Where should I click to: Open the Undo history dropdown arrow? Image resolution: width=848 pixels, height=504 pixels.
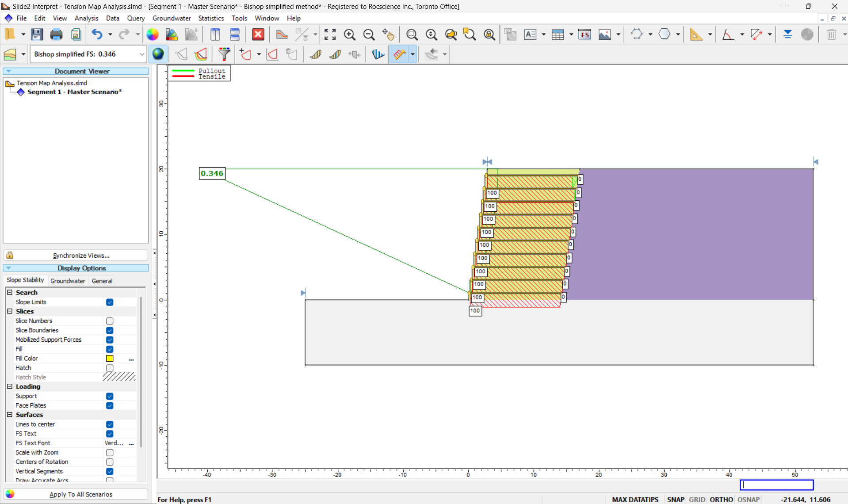110,34
